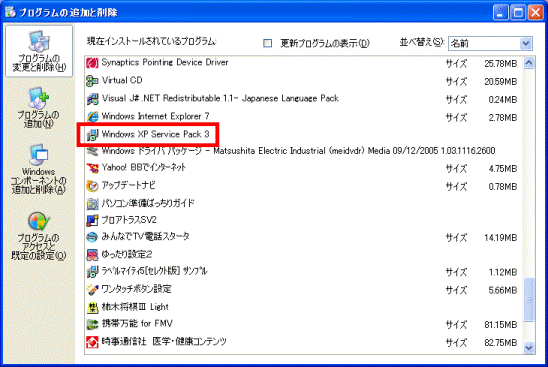Click the アップデートナビ icon
This screenshot has width=548, height=367.
tap(92, 186)
